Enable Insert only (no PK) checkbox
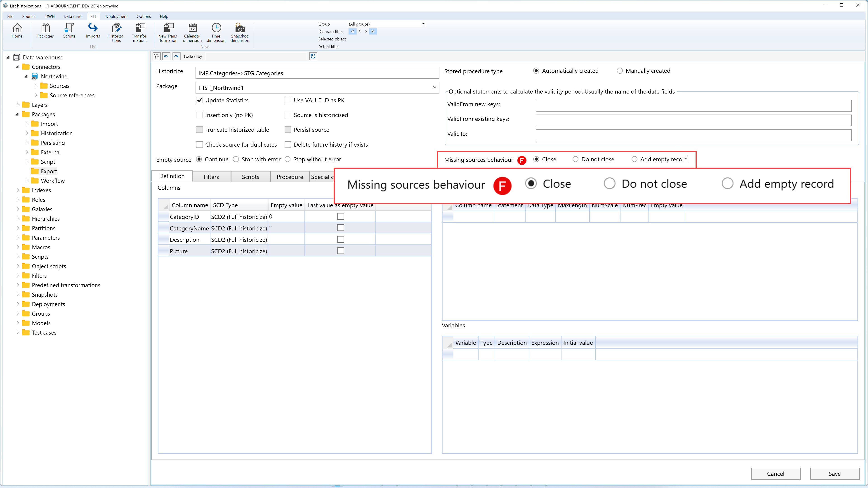868x488 pixels. click(x=199, y=115)
